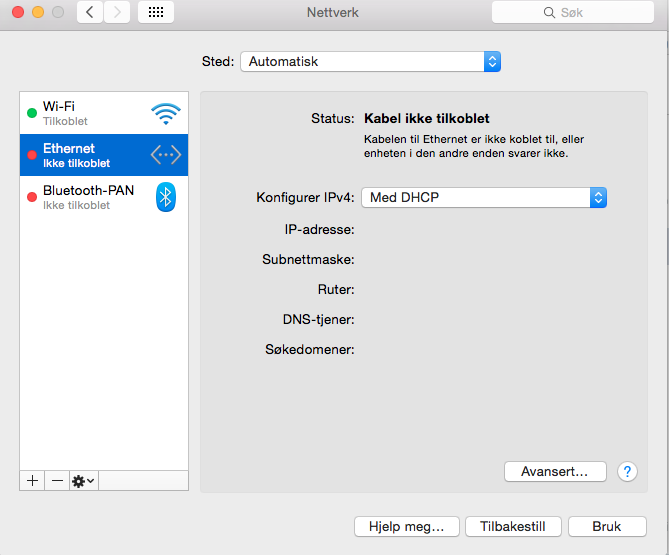This screenshot has height=555, width=669.
Task: Click the blue Bluetooth icon
Action: point(166,197)
